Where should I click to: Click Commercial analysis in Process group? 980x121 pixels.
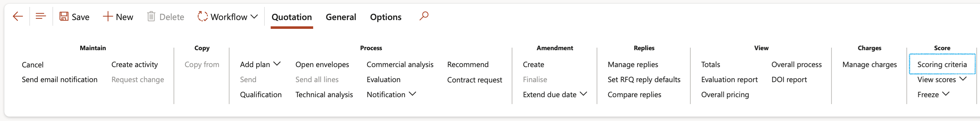400,65
